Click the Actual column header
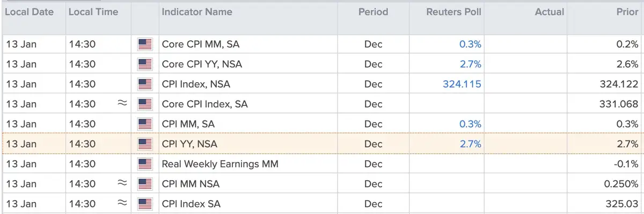 [550, 11]
